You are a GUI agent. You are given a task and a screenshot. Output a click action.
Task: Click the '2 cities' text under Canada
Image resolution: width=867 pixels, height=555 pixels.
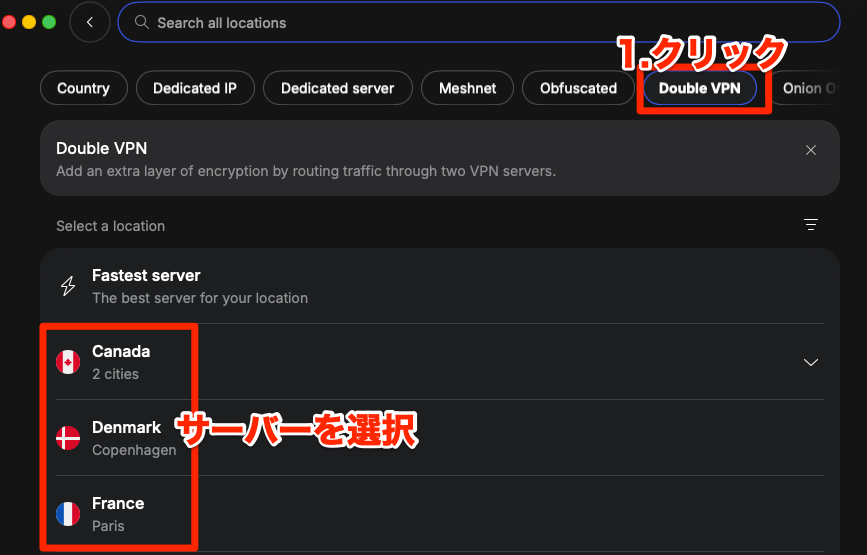coord(116,374)
